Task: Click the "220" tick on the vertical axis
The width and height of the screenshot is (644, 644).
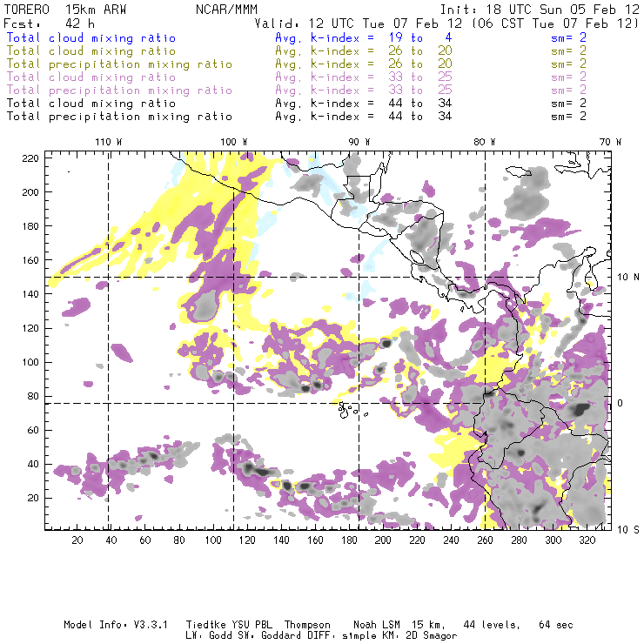Action: [30, 158]
